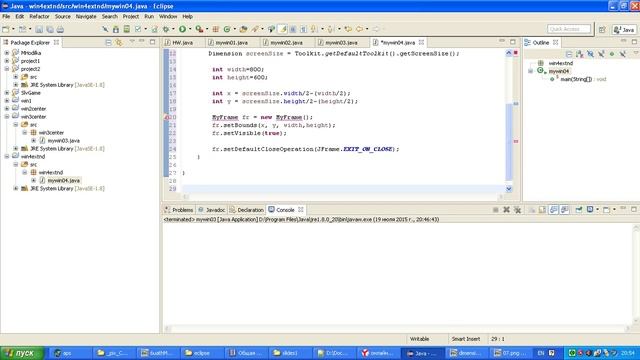The width and height of the screenshot is (640, 360).
Task: Click the editor vertical scrollbar down arrow
Action: 509,189
